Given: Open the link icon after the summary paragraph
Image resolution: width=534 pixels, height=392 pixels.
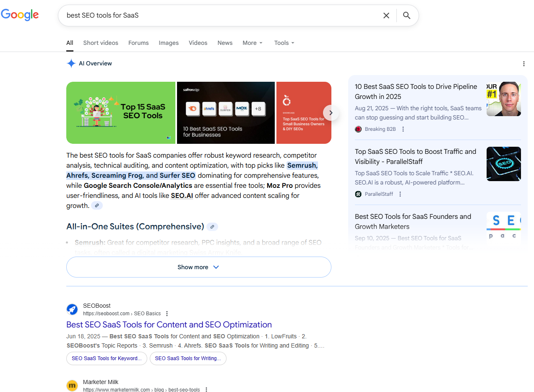Looking at the screenshot, I should 97,205.
